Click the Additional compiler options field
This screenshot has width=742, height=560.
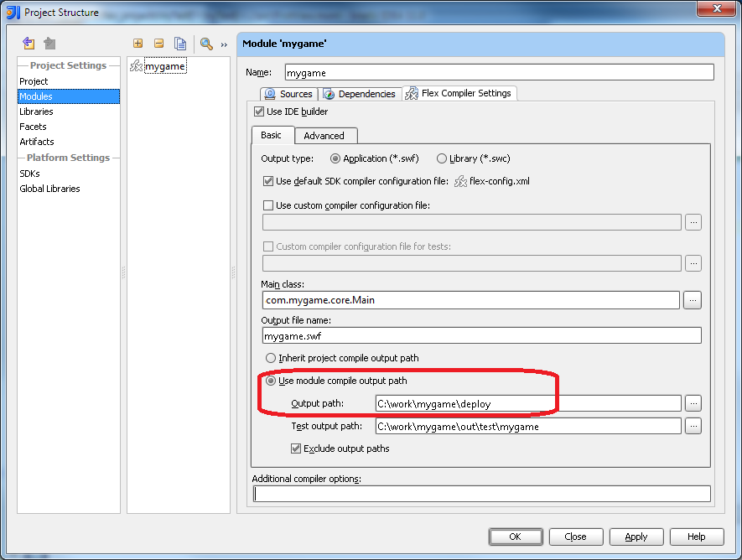pyautogui.click(x=482, y=494)
